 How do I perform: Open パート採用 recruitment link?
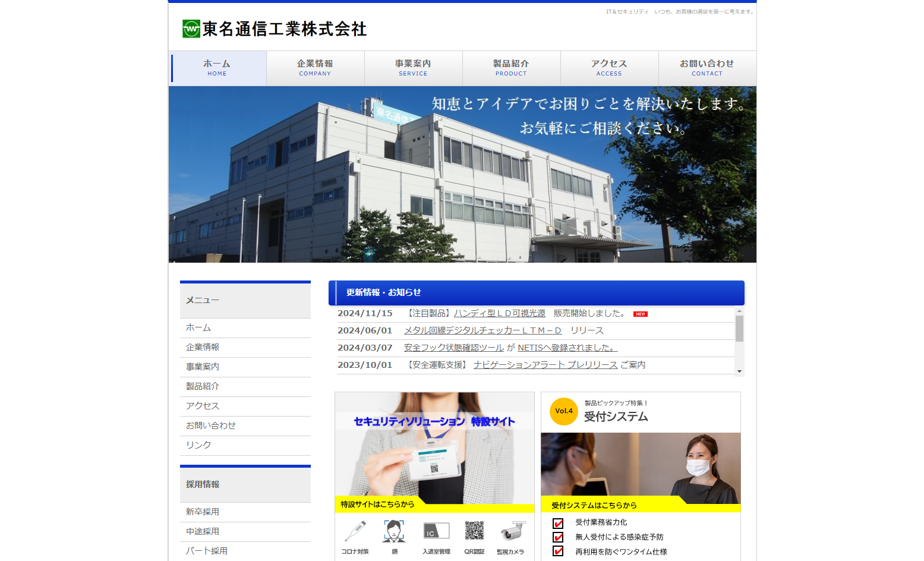(245, 551)
